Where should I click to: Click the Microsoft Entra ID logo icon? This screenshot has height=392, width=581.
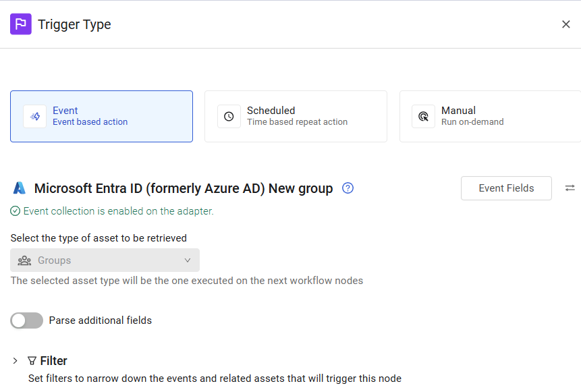point(20,188)
